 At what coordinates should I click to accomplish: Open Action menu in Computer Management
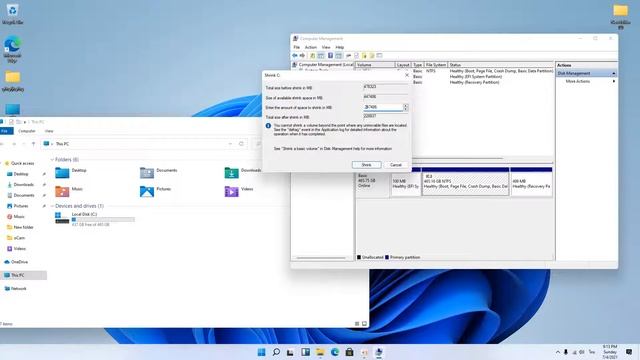(311, 47)
